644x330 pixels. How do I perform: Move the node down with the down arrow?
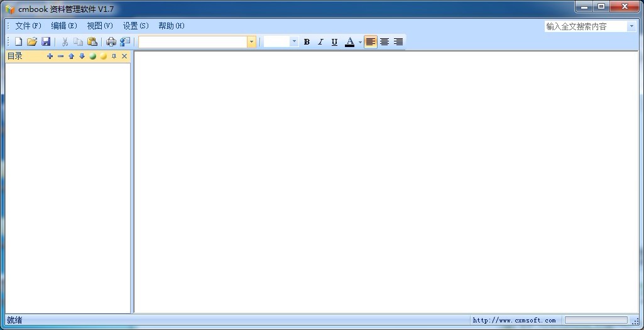pyautogui.click(x=82, y=56)
